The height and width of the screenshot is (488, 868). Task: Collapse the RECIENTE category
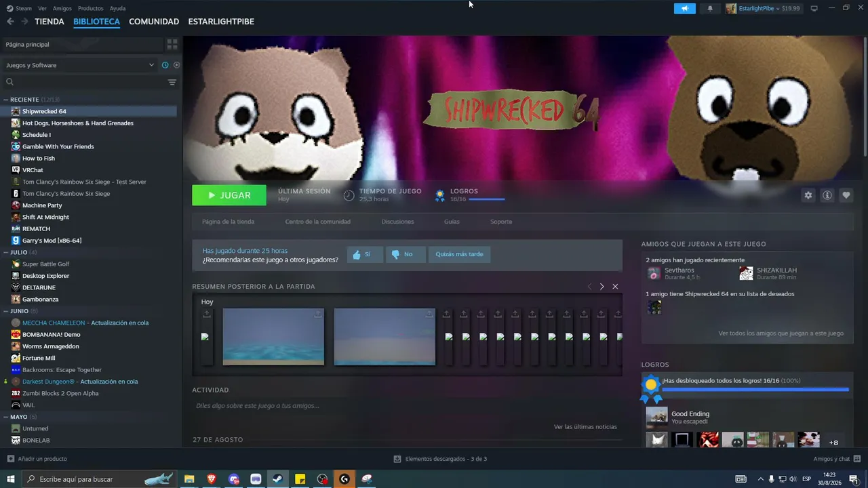(6, 100)
